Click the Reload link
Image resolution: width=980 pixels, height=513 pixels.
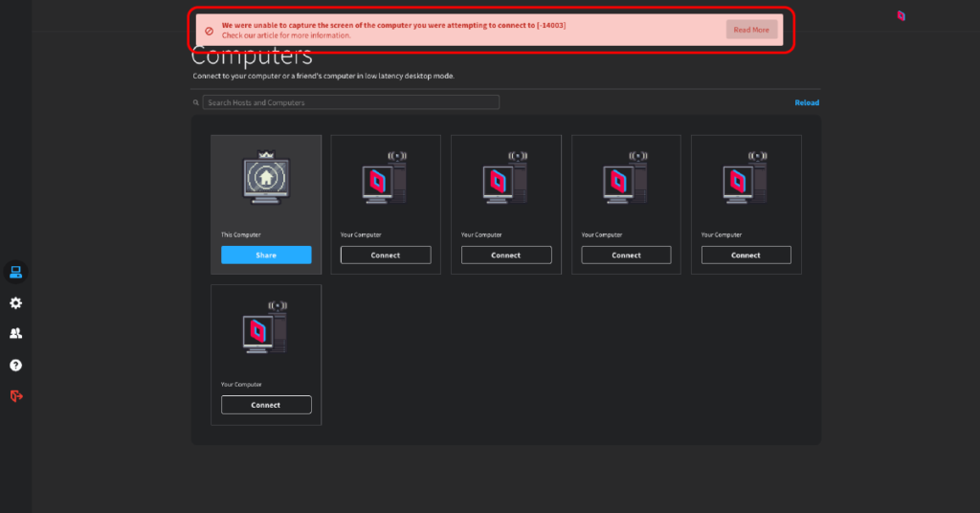tap(807, 102)
